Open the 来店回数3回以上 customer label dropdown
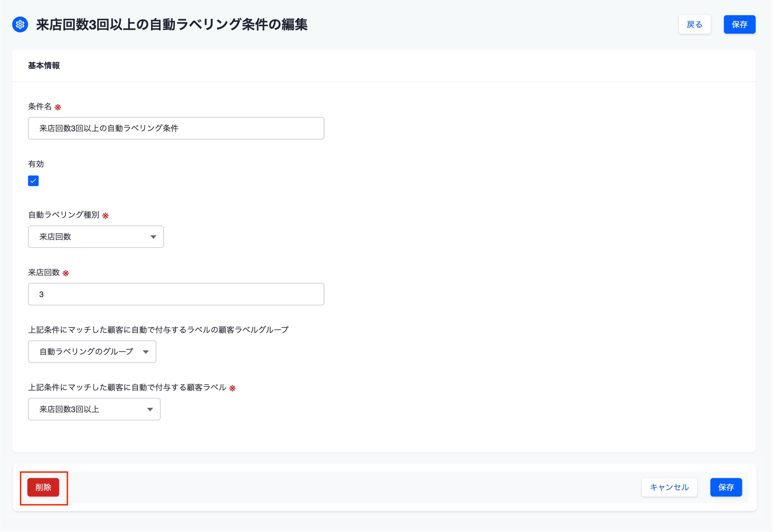Viewport: 773px width, 532px height. [94, 409]
